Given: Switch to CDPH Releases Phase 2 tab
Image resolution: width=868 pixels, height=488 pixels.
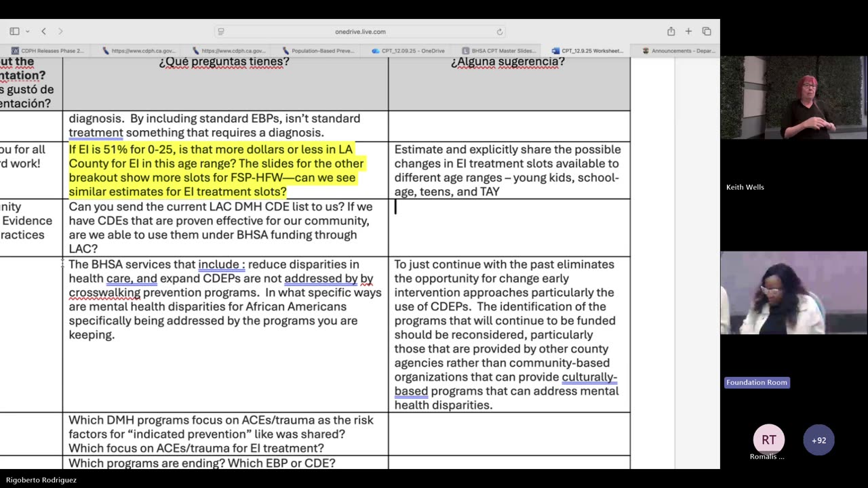Looking at the screenshot, I should tap(48, 51).
